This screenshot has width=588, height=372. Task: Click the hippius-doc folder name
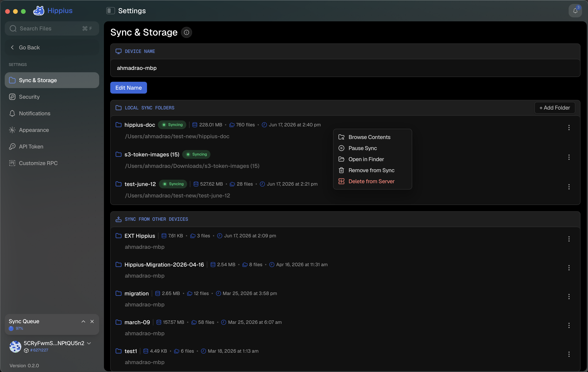pos(140,125)
